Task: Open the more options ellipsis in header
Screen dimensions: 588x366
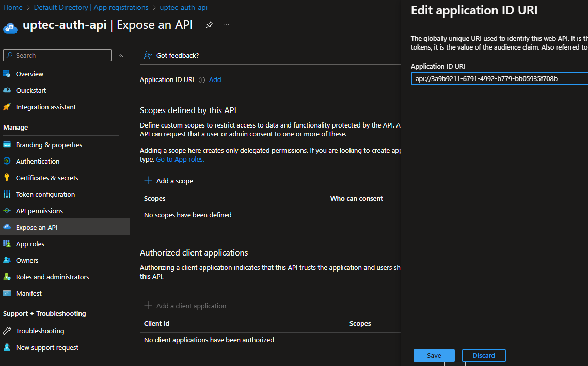Action: coord(226,25)
